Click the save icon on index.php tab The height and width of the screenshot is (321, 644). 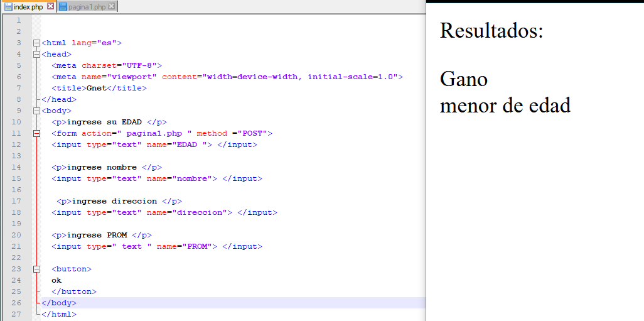click(x=8, y=7)
